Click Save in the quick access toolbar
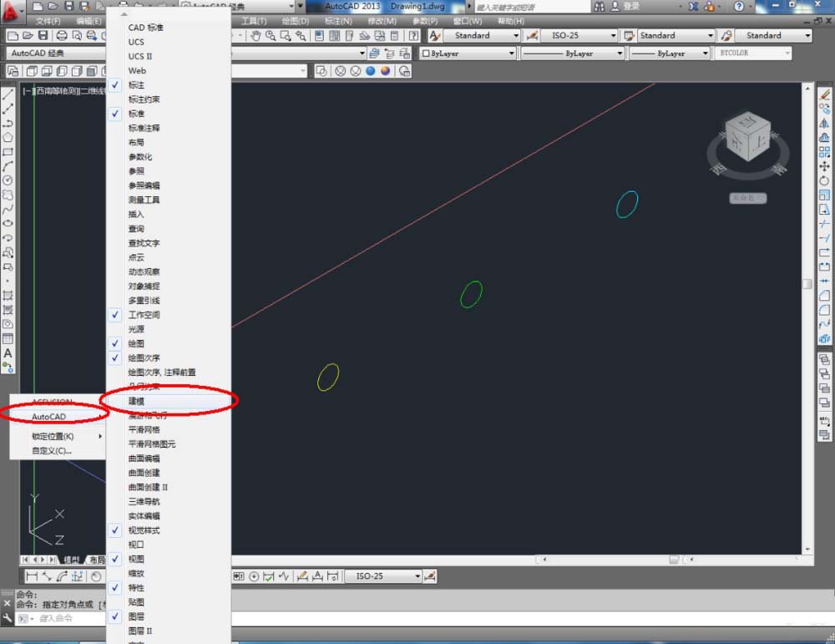This screenshot has width=835, height=644. coord(69,7)
